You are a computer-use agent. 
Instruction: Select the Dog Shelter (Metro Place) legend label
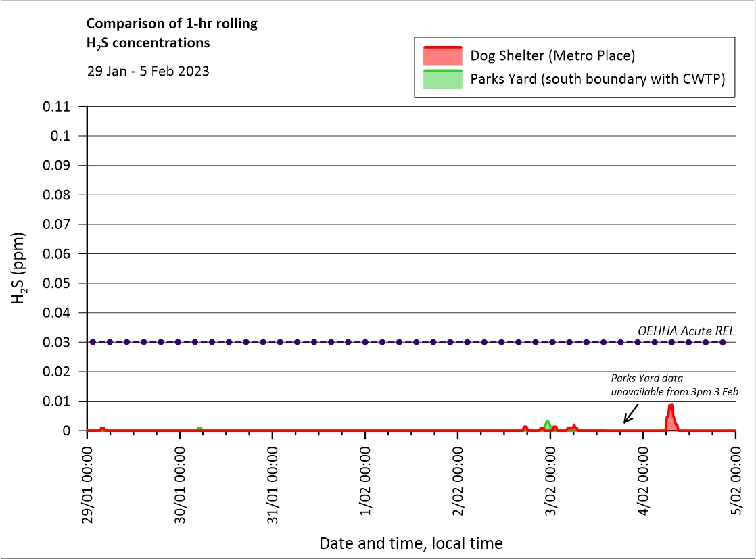(552, 55)
